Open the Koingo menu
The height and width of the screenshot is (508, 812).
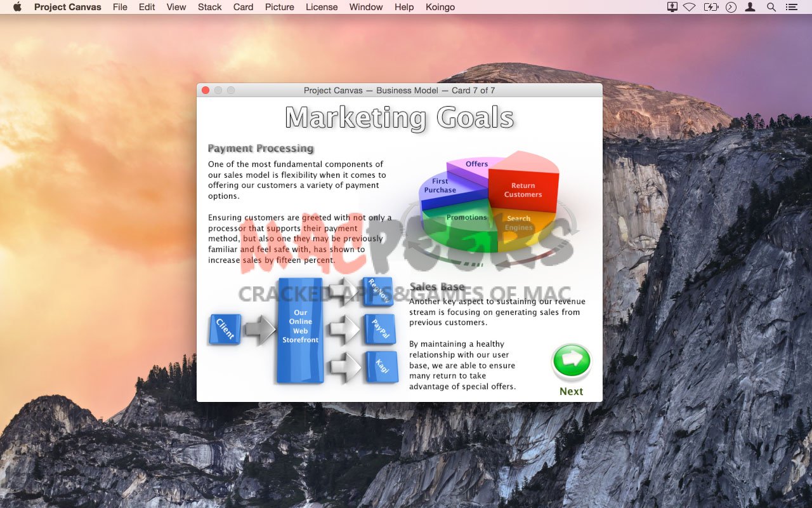(440, 7)
